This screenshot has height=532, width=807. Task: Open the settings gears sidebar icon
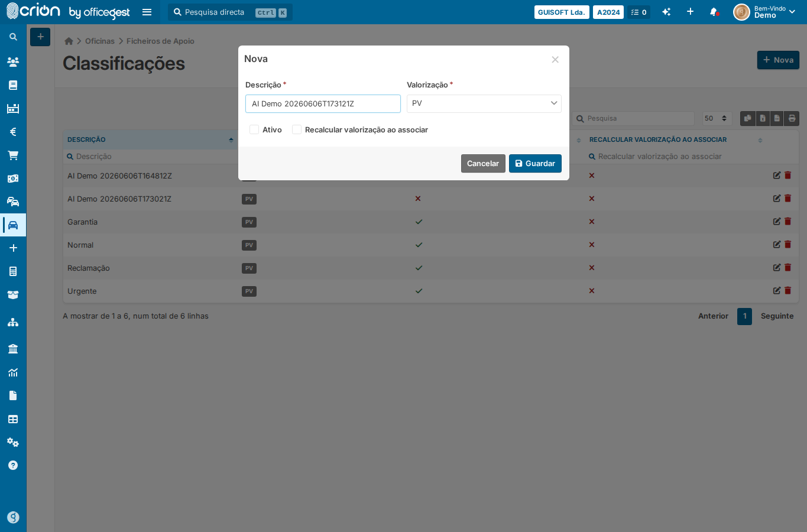coord(13,442)
